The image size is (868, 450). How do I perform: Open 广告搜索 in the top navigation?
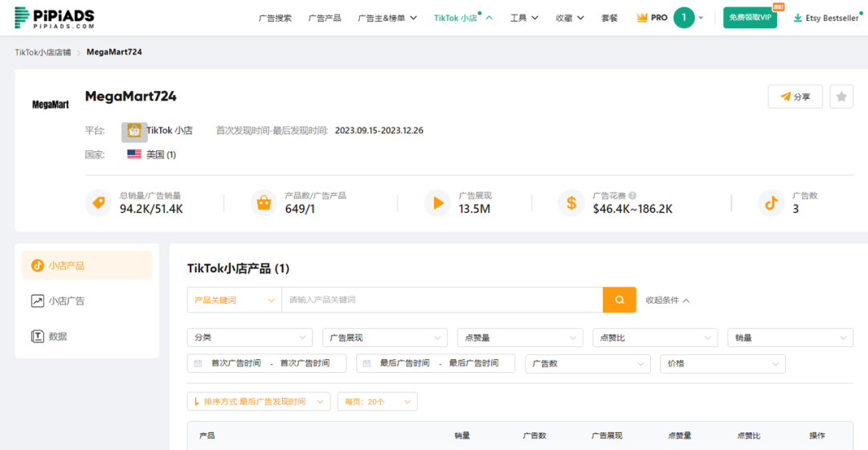tap(275, 18)
